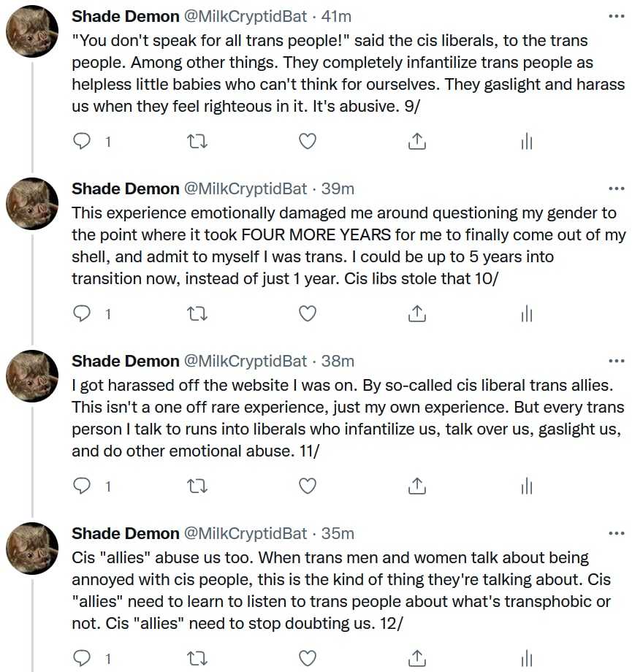Image resolution: width=632 pixels, height=672 pixels.
Task: Open more options on the 38m tweet
Action: [x=616, y=361]
